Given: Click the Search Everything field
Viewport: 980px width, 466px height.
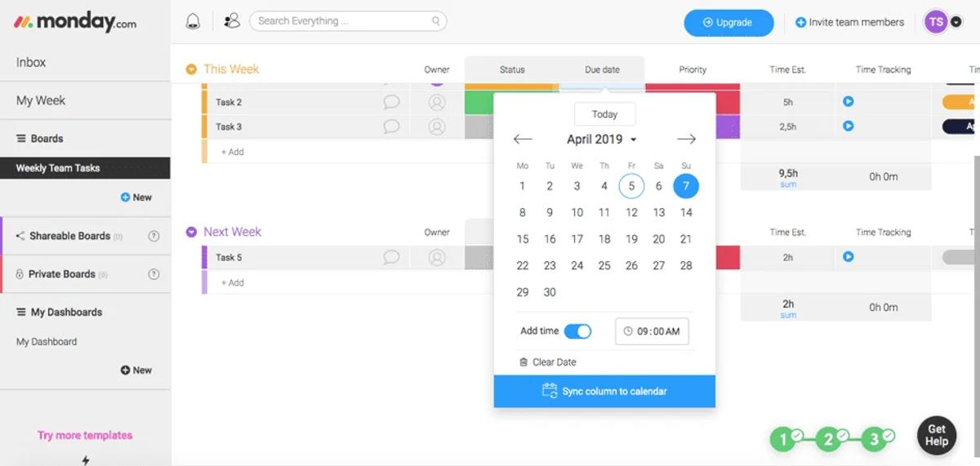Looking at the screenshot, I should [348, 21].
